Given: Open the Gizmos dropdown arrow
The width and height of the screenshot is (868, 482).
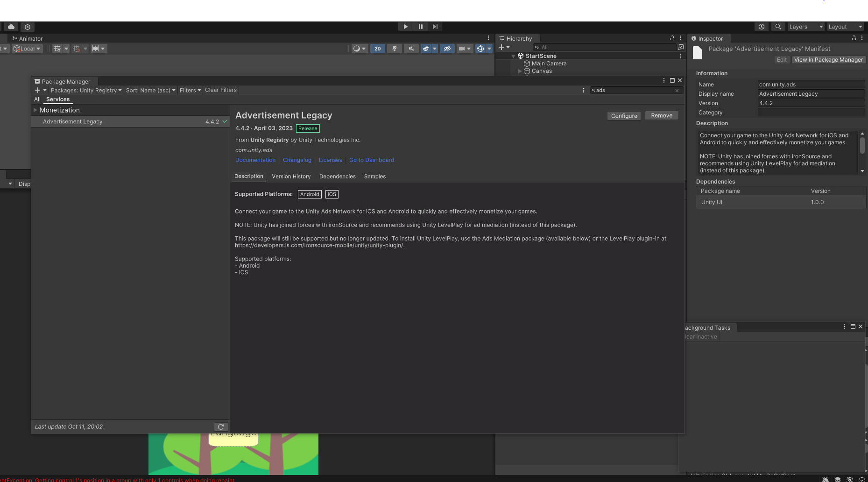Looking at the screenshot, I should pos(489,49).
